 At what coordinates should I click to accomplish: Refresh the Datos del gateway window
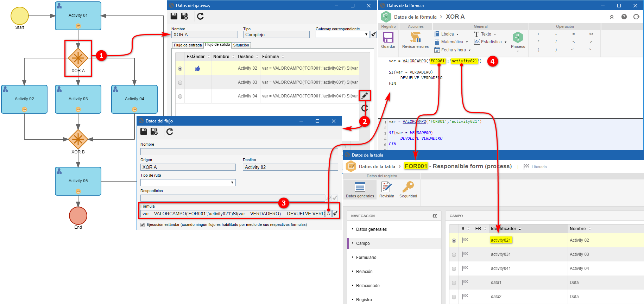(200, 16)
